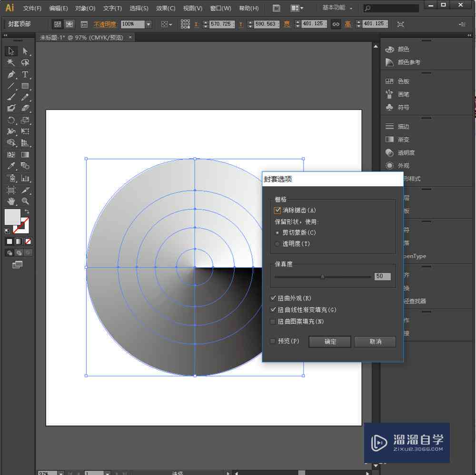Choose the Eraser tool
This screenshot has height=475, width=476.
[25, 108]
